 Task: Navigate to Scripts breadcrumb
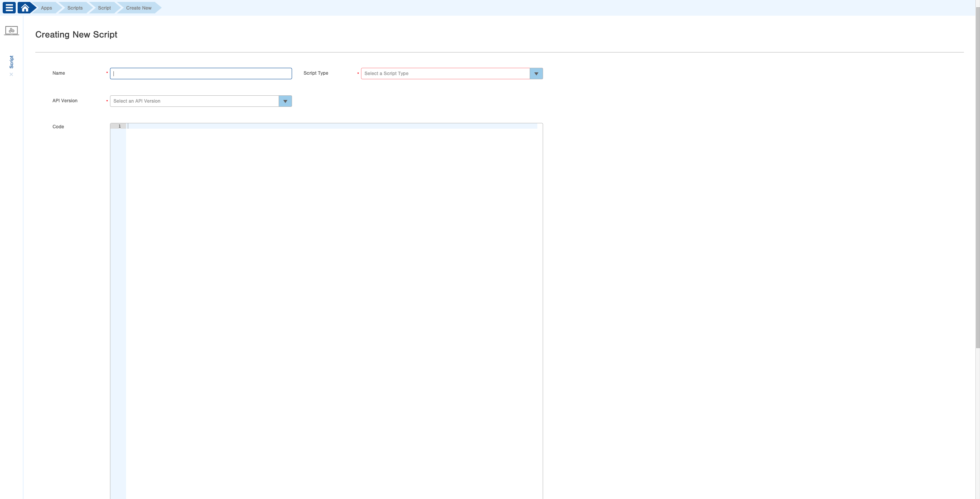tap(75, 8)
